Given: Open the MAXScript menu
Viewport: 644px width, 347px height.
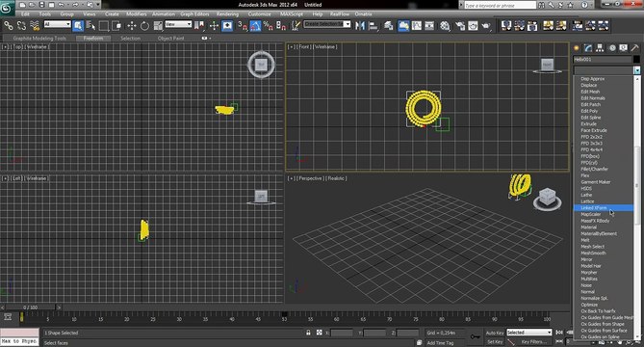Looking at the screenshot, I should [292, 14].
